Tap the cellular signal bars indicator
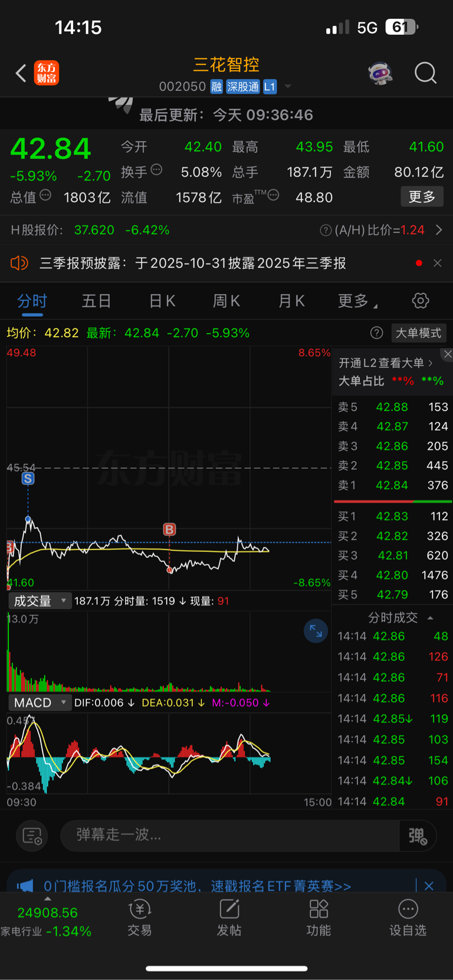 (x=337, y=28)
